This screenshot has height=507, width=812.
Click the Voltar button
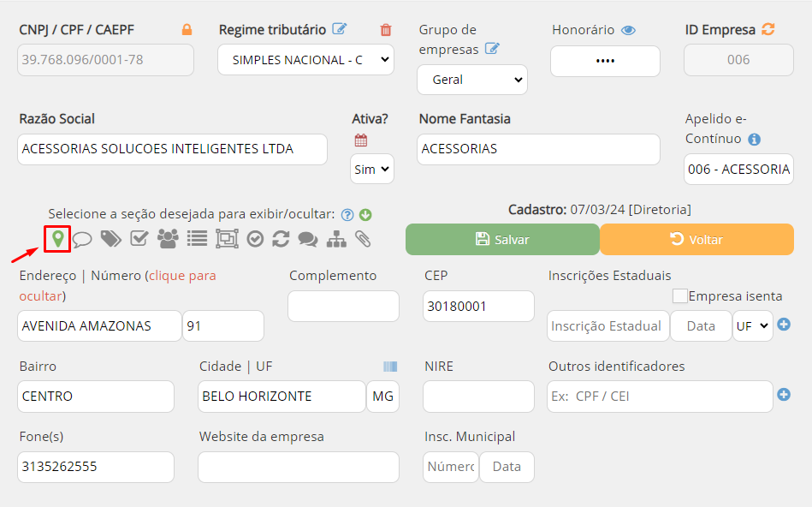(x=696, y=240)
